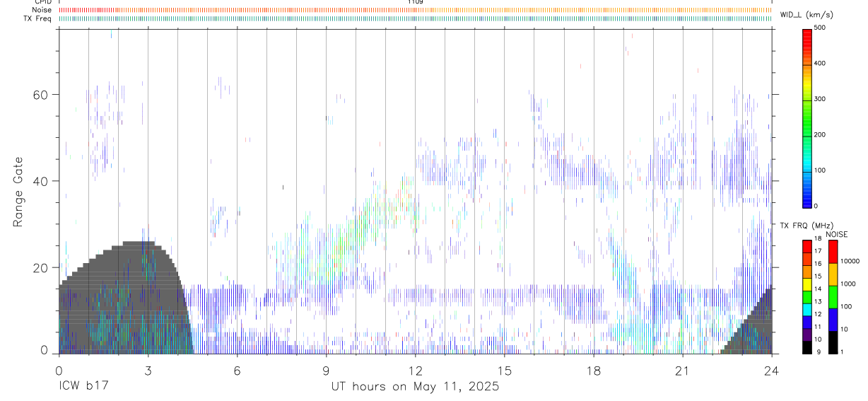Click the blue 10–100 swatch in the NOISE legend
Screen dimensions: 868x401
click(x=833, y=319)
